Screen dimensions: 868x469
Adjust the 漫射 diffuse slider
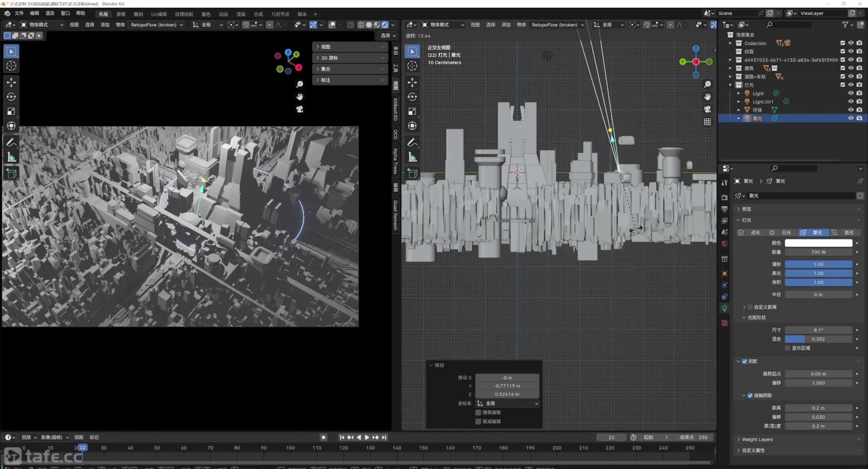click(x=818, y=264)
